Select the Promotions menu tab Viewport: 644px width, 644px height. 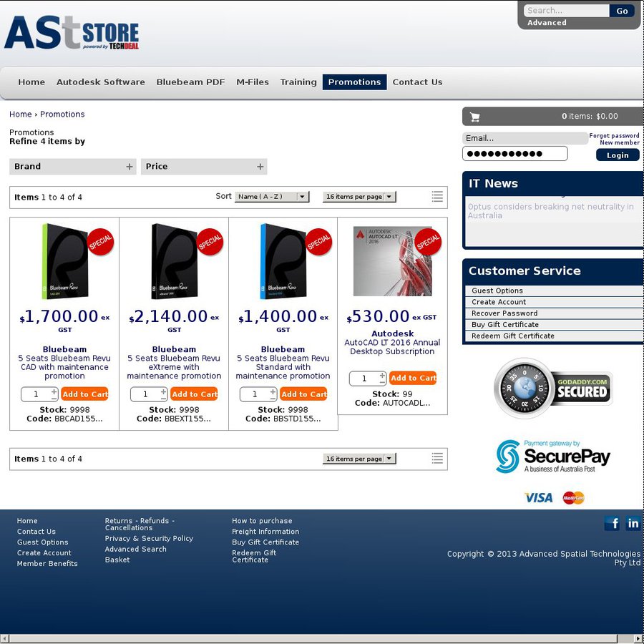click(x=354, y=82)
